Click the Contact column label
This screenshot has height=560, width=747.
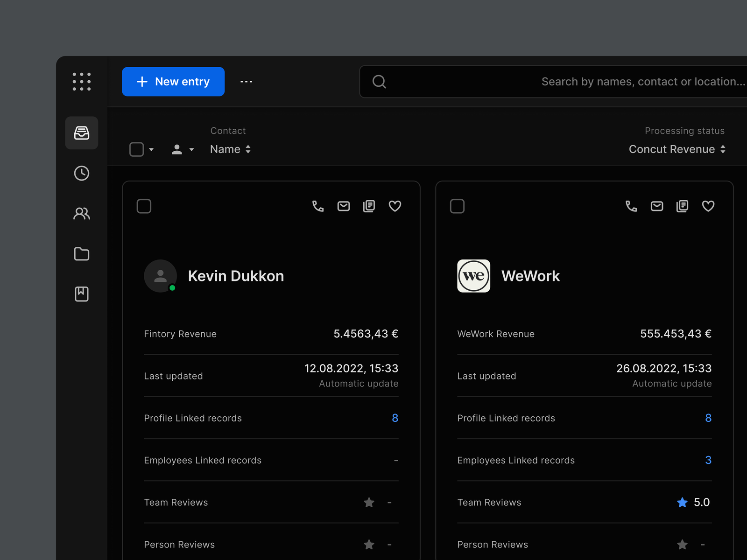tap(228, 131)
